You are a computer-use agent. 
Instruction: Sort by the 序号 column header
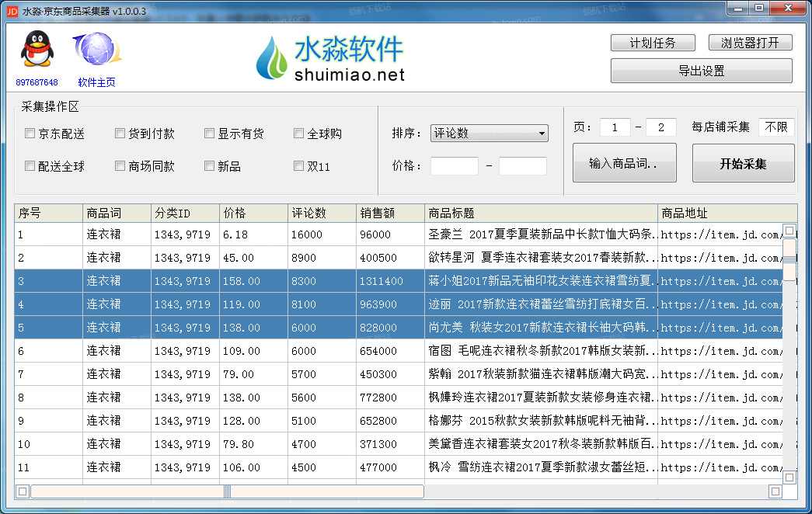pyautogui.click(x=49, y=213)
